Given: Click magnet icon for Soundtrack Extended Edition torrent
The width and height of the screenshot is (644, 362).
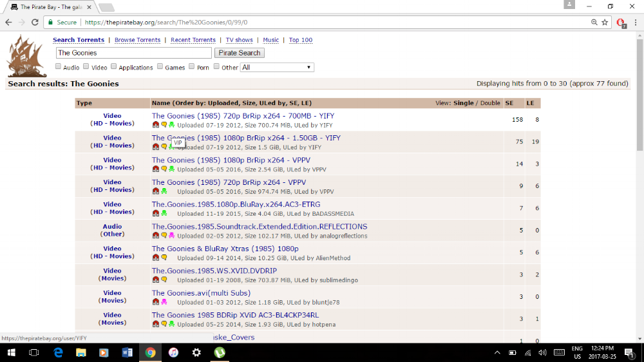Looking at the screenshot, I should [x=156, y=236].
